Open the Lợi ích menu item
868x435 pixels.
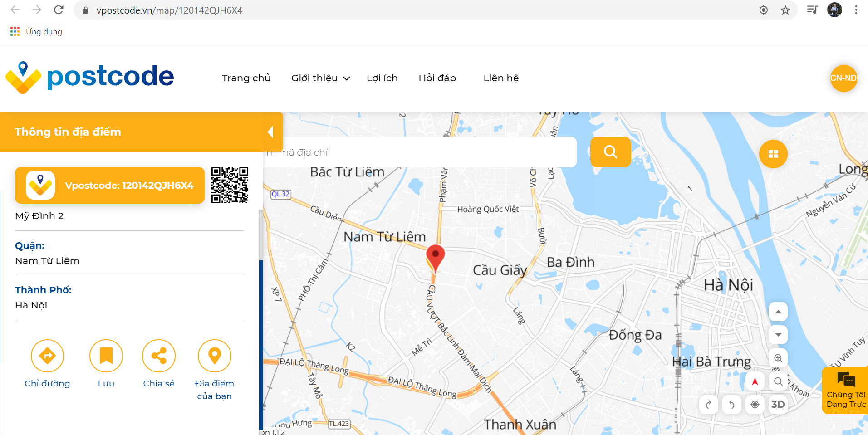pos(382,78)
